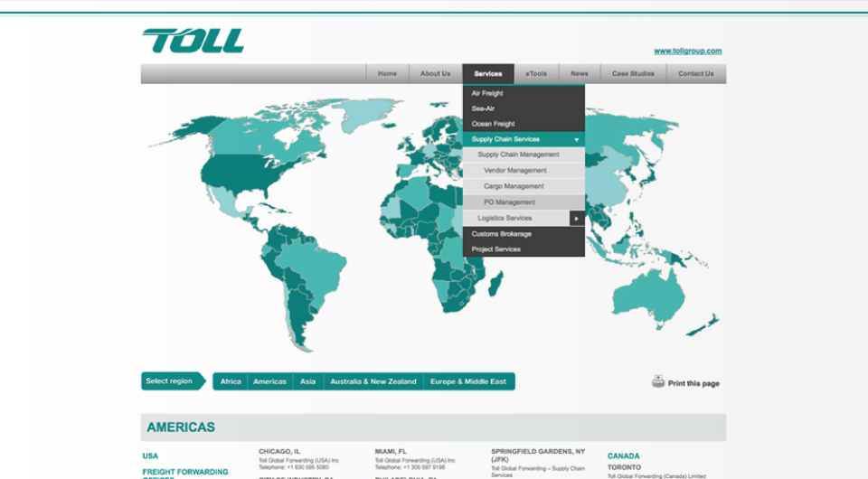Select Project Services from the menu

click(x=524, y=249)
